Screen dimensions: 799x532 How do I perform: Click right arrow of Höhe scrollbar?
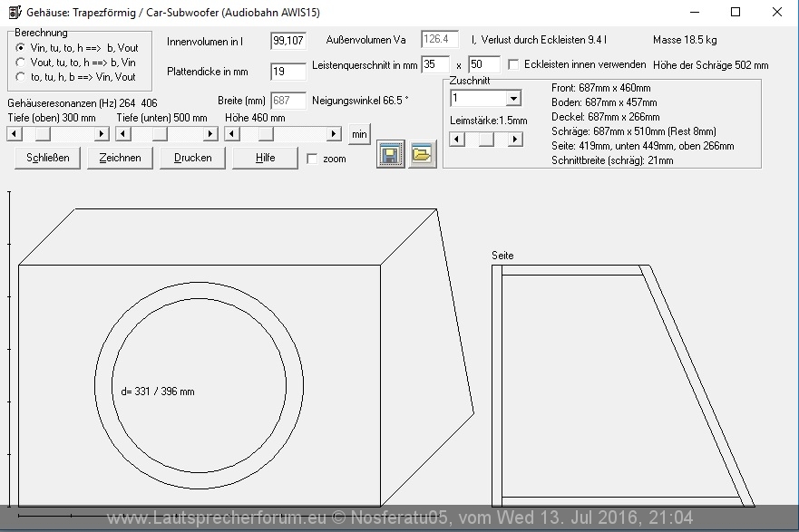pyautogui.click(x=336, y=134)
